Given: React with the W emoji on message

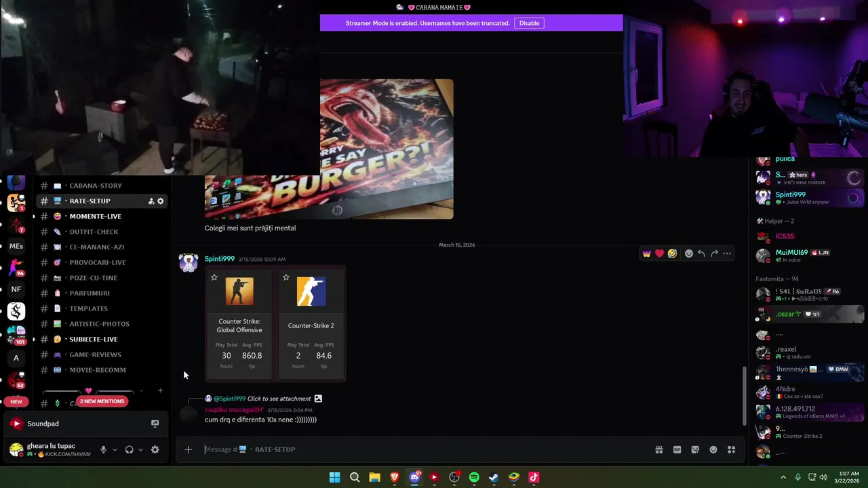Looking at the screenshot, I should [x=646, y=253].
